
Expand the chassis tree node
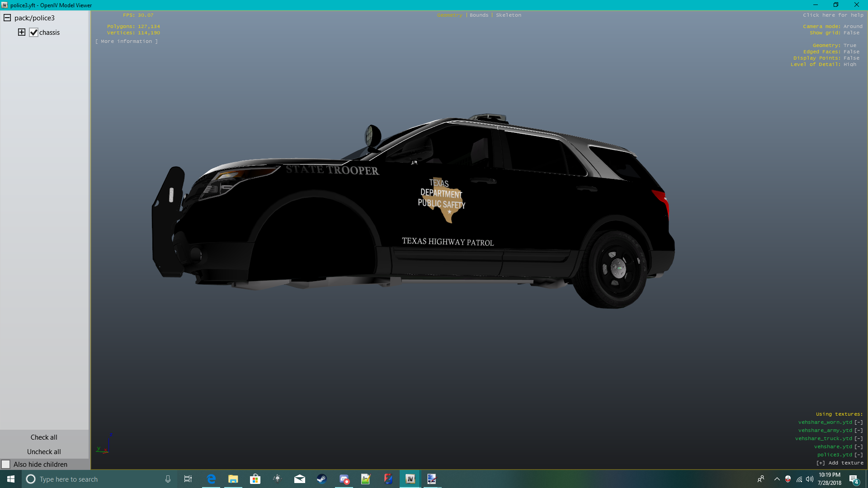tap(21, 32)
